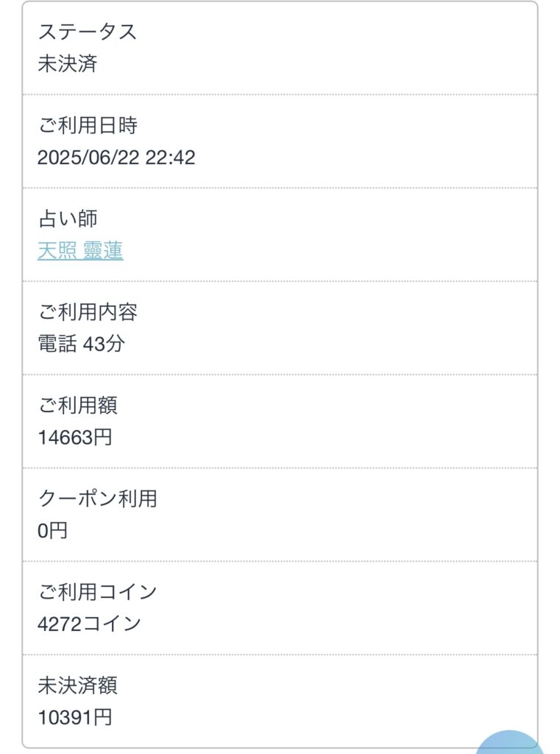Select the 0円 coupon value
Screen dimensions: 560x754
click(52, 530)
